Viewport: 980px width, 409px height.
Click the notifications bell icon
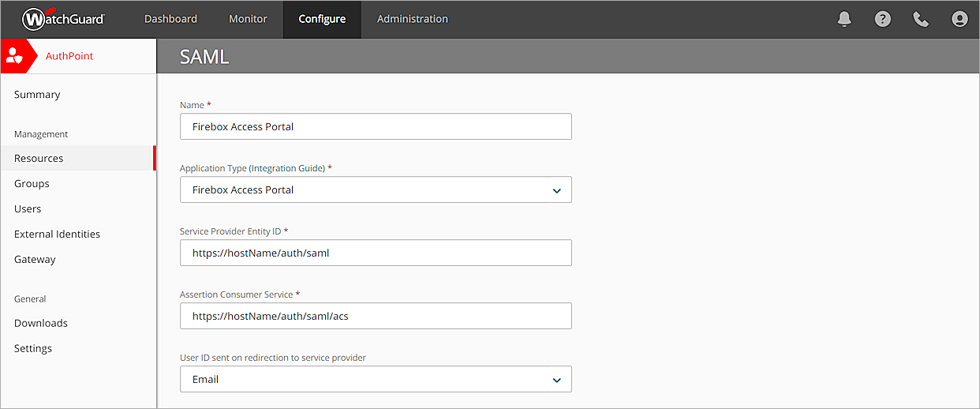(844, 19)
